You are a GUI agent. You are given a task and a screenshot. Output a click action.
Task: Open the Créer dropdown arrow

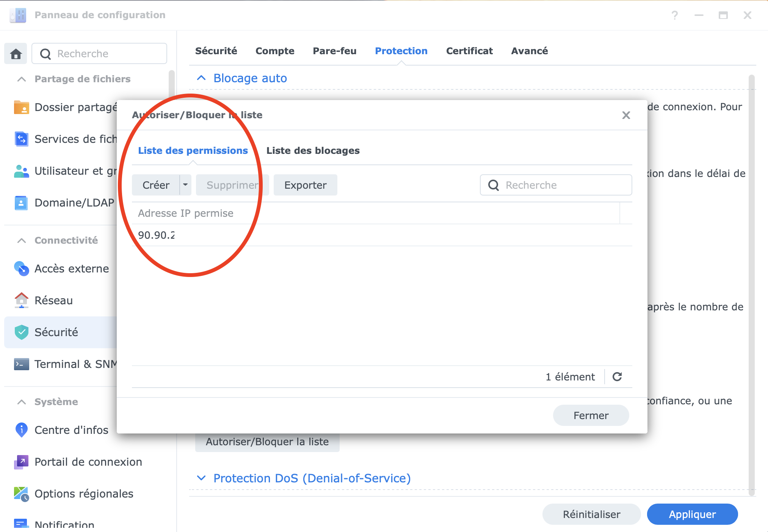(x=185, y=185)
